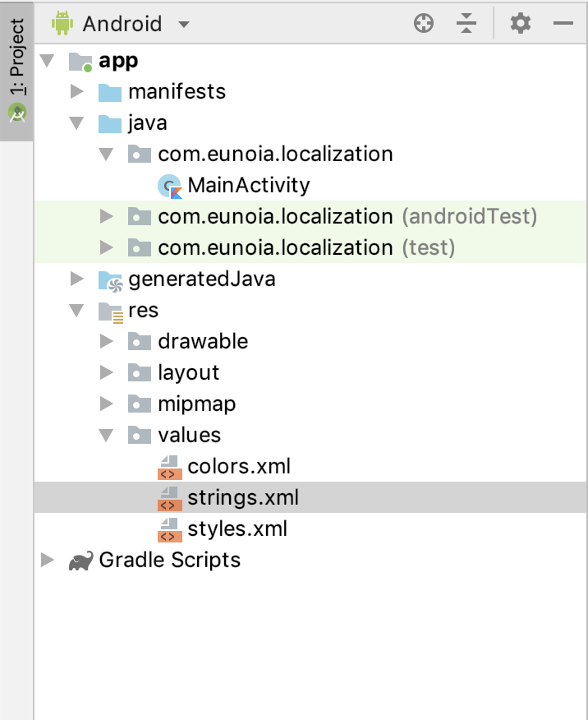The height and width of the screenshot is (720, 588).
Task: Select the mipmap label
Action: [197, 404]
